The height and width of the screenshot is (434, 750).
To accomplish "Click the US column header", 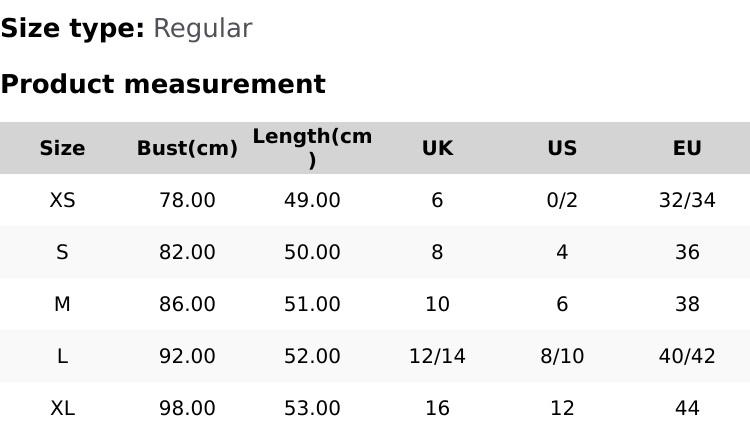I will [x=562, y=148].
